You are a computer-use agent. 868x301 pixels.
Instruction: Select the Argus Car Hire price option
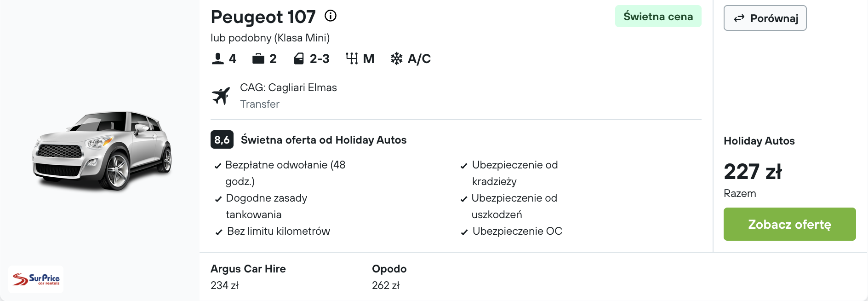click(x=248, y=277)
